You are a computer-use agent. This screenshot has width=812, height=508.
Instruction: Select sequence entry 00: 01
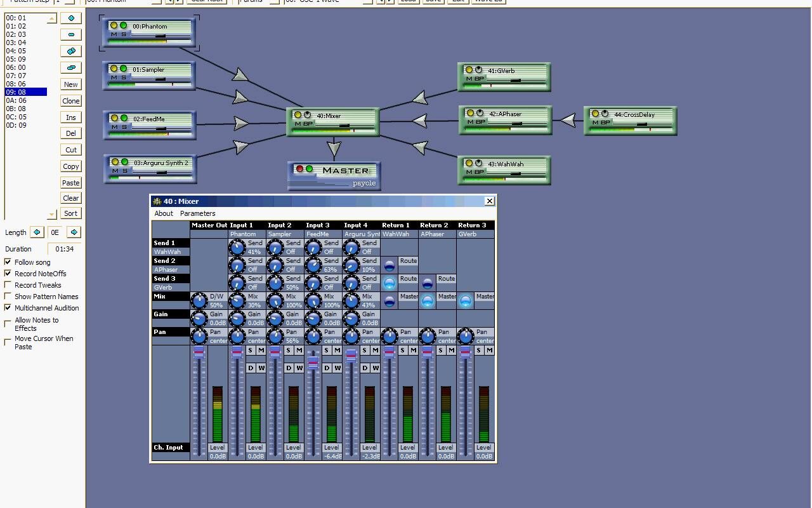(x=25, y=18)
